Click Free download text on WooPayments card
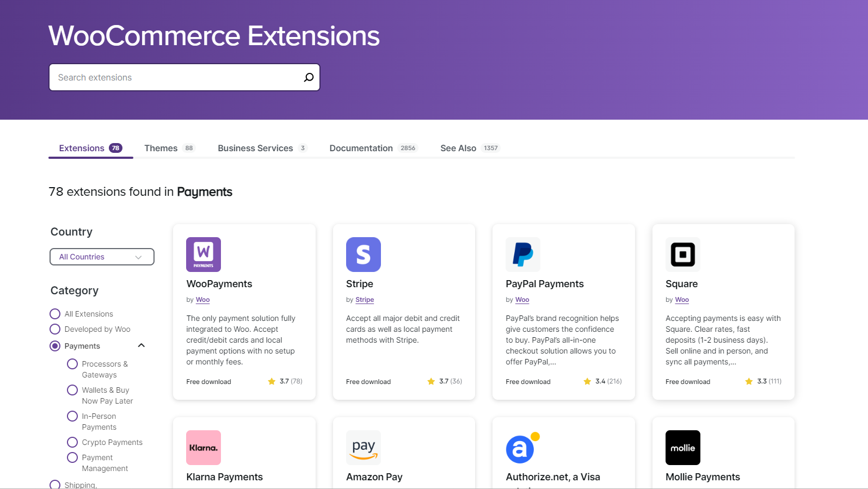The image size is (868, 489). (208, 382)
